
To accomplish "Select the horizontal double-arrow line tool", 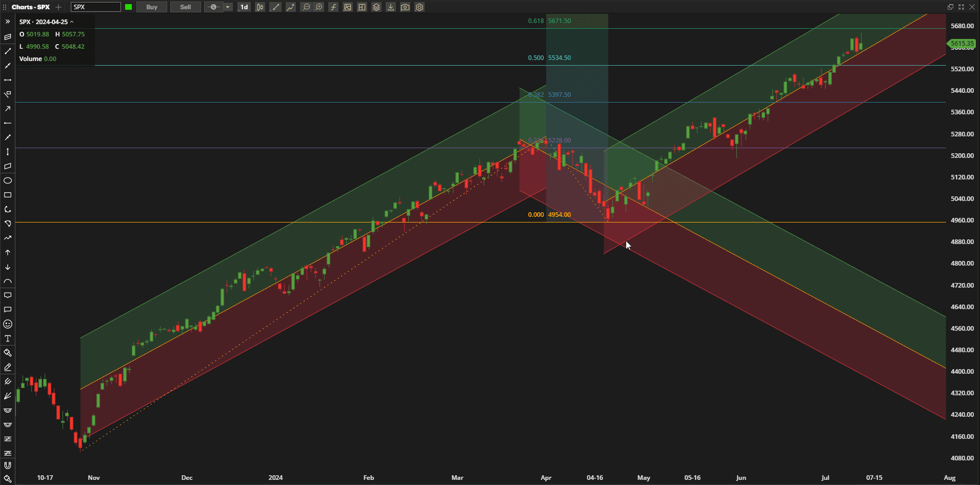I will (8, 80).
